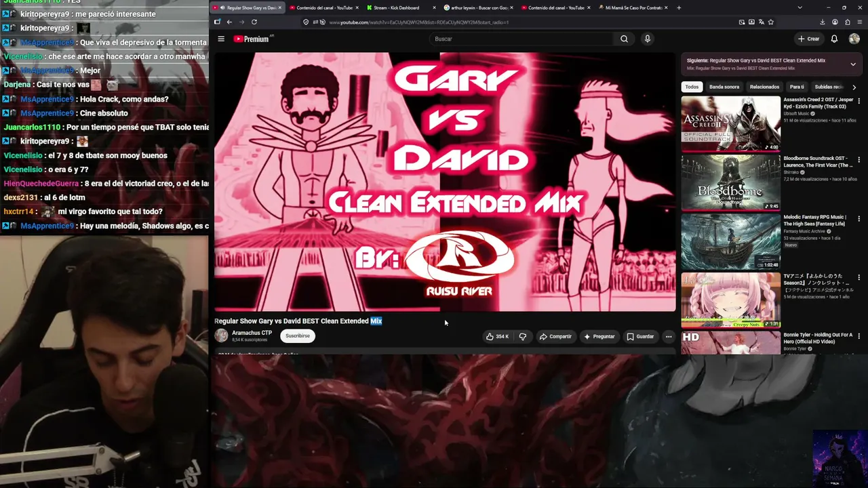Open a new browser tab
868x488 pixels.
click(679, 7)
